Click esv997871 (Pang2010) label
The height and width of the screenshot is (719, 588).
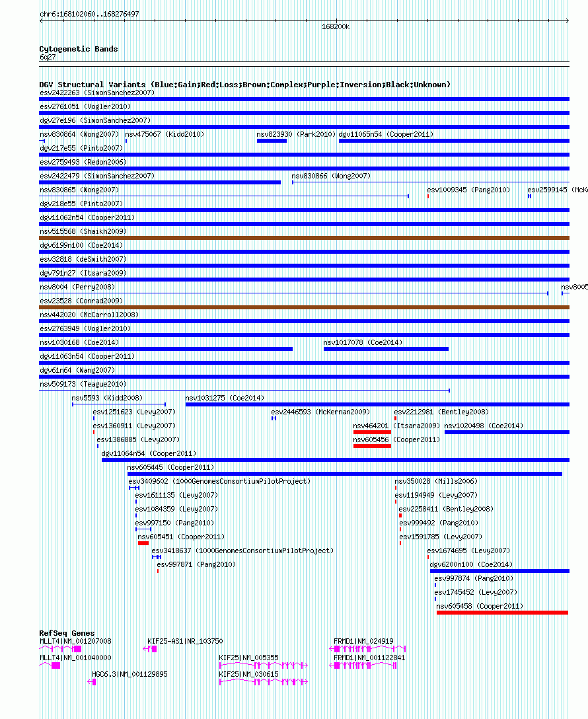[196, 564]
